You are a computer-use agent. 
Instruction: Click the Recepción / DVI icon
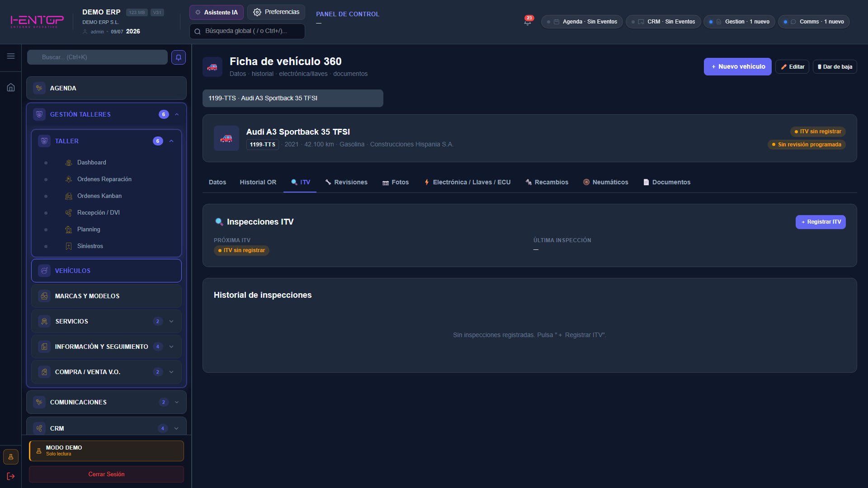click(69, 213)
